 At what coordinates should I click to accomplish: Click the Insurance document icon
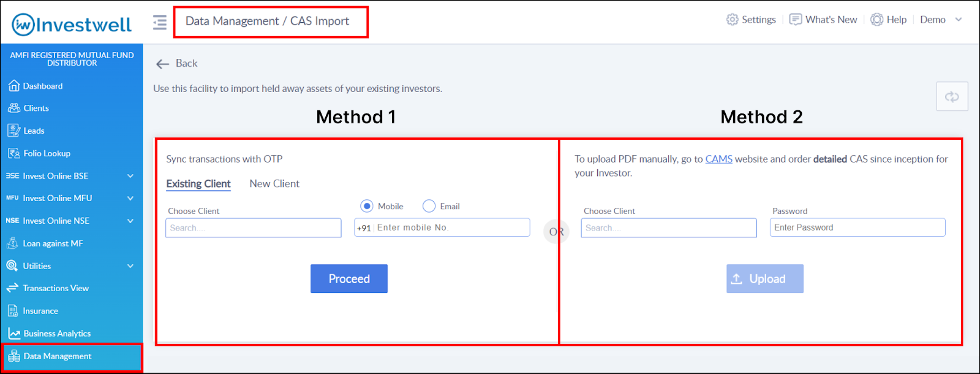point(12,311)
